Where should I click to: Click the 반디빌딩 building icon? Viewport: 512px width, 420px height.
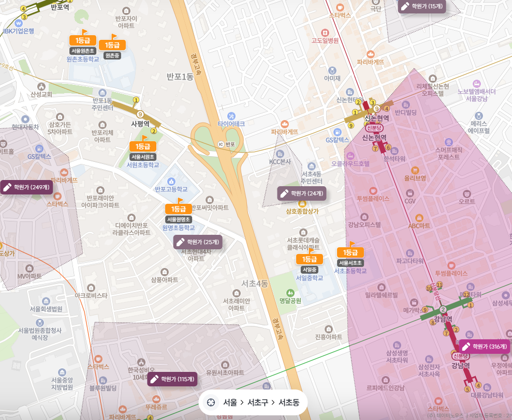405,105
